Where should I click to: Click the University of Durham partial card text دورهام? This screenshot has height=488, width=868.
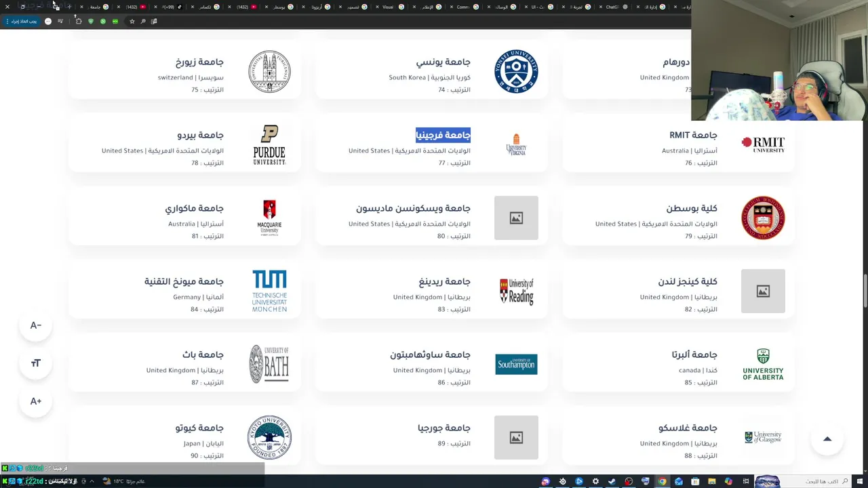pyautogui.click(x=676, y=62)
